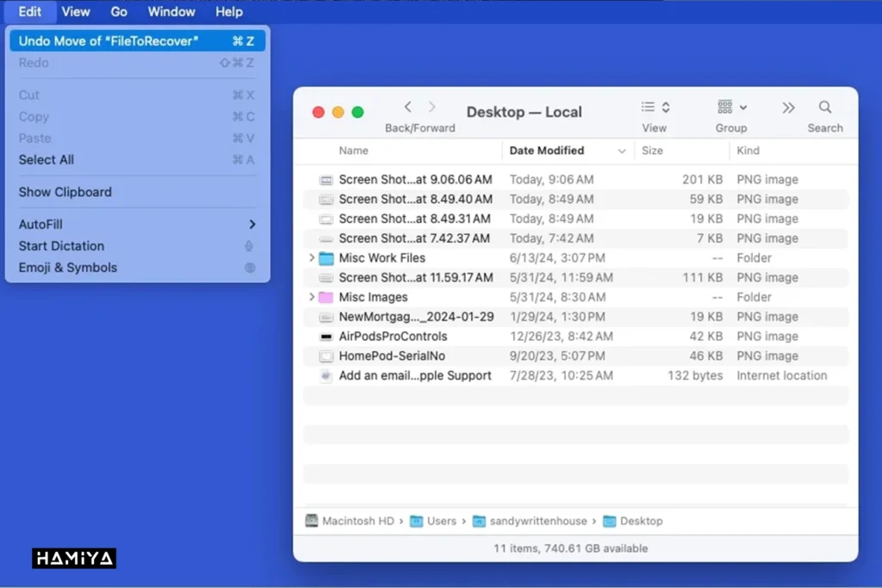Choose Undo Move of "FileToRecover"
This screenshot has width=882, height=588.
pyautogui.click(x=137, y=41)
